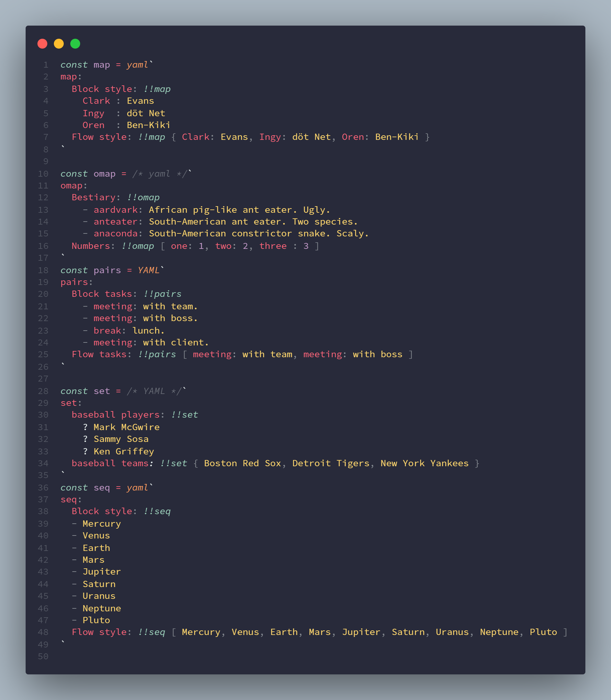Click 'Venus' on line 40
The image size is (611, 700).
(x=96, y=536)
